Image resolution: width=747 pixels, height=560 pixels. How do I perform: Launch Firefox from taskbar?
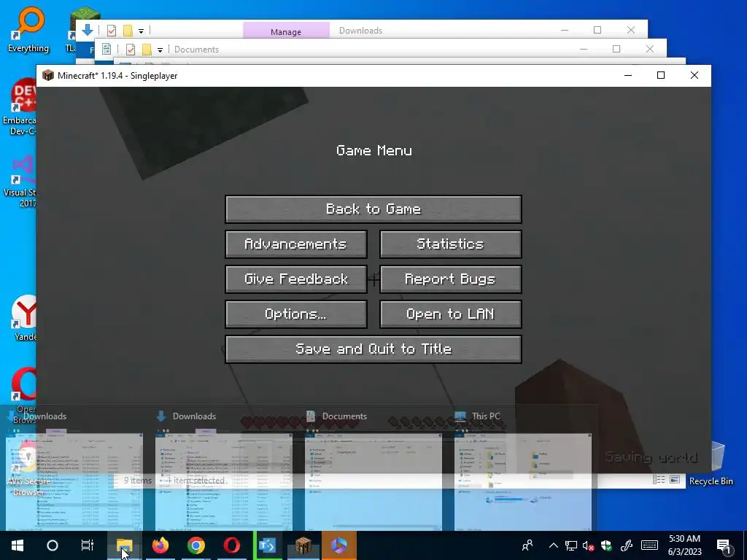pyautogui.click(x=160, y=545)
